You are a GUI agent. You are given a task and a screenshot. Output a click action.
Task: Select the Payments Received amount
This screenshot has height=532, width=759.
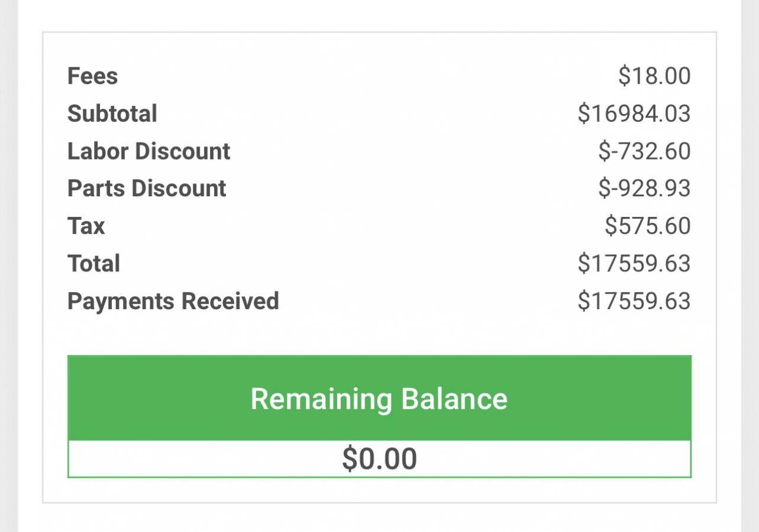(x=634, y=301)
